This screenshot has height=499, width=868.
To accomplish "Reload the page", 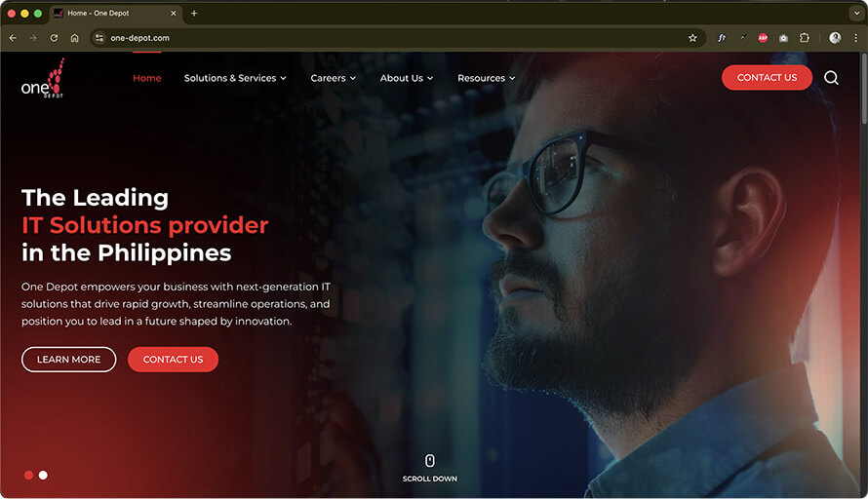I will (x=54, y=38).
